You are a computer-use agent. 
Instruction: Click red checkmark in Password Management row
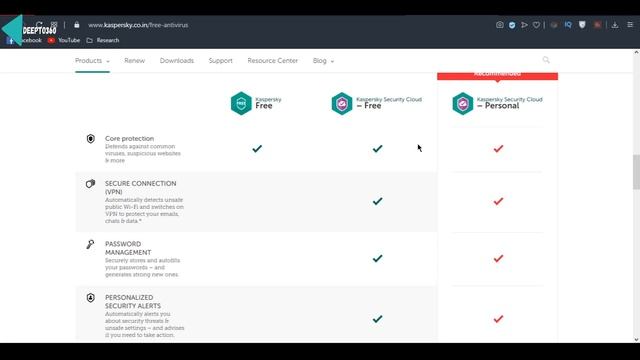tap(498, 258)
